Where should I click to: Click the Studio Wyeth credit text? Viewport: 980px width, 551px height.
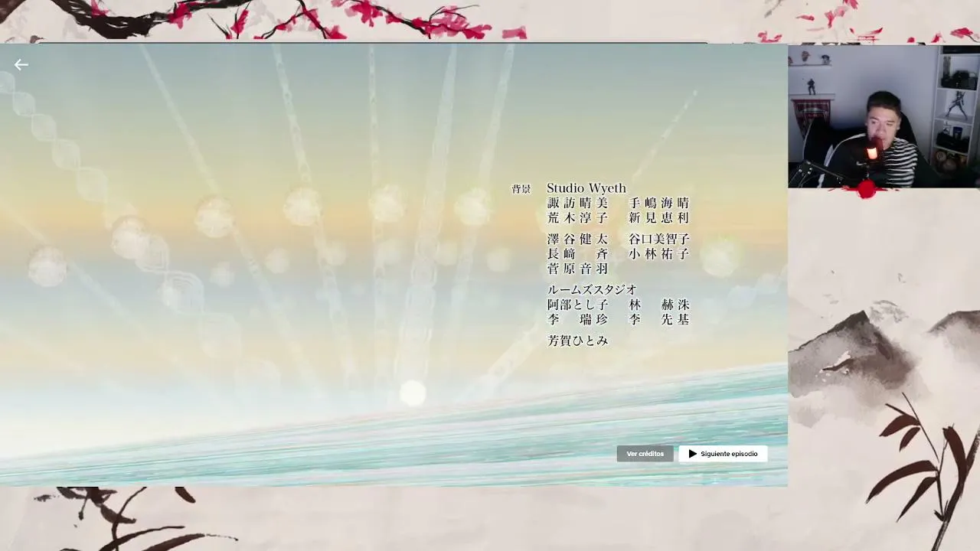tap(586, 188)
